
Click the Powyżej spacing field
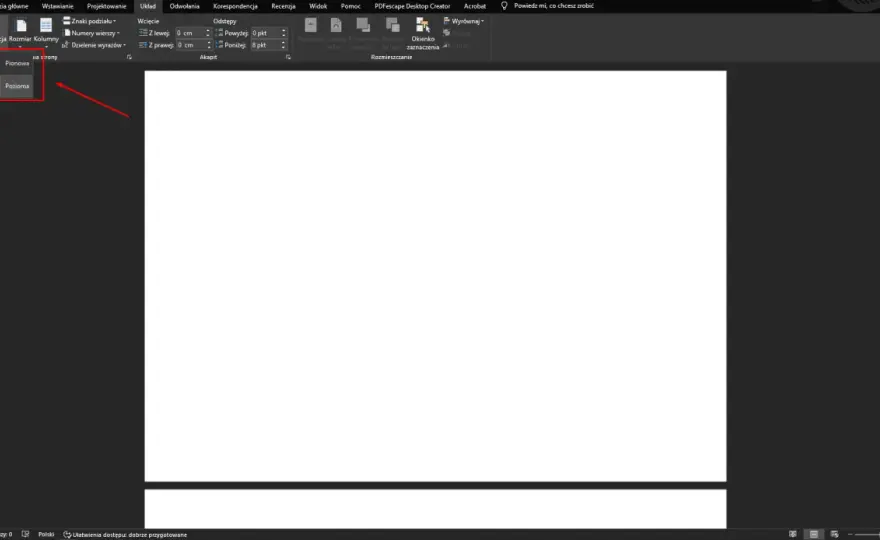click(265, 33)
